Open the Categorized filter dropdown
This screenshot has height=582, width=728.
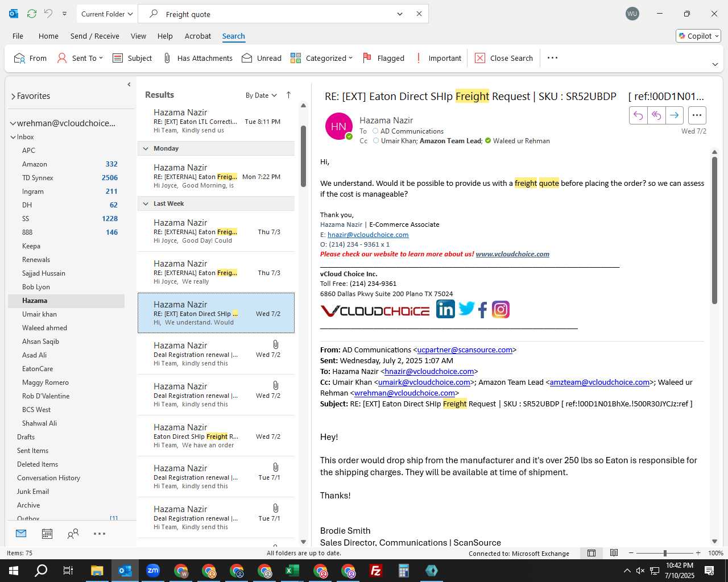[x=321, y=58]
